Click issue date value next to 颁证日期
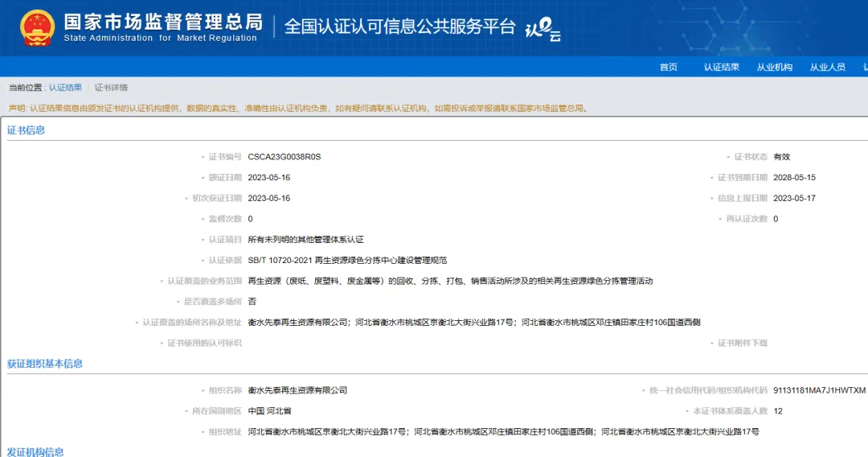The height and width of the screenshot is (457, 868). [x=269, y=178]
